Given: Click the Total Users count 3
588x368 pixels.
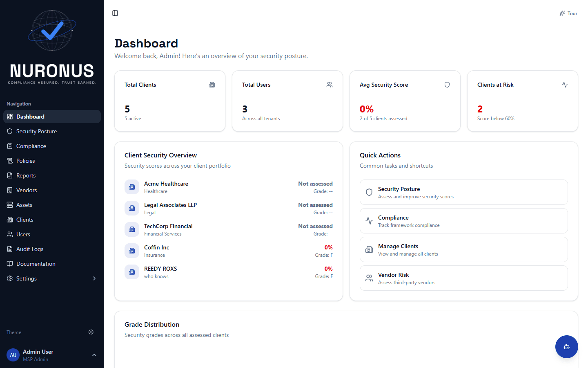Looking at the screenshot, I should [x=245, y=109].
